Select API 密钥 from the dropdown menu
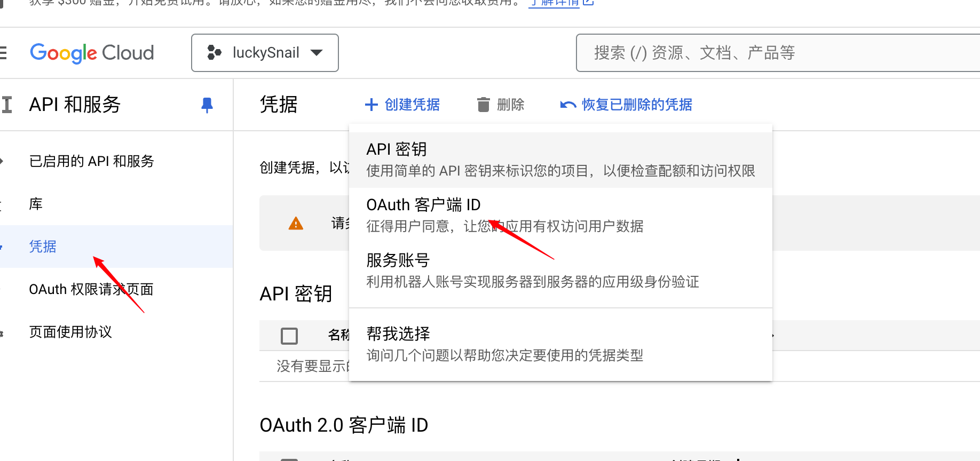This screenshot has width=980, height=461. 560,160
